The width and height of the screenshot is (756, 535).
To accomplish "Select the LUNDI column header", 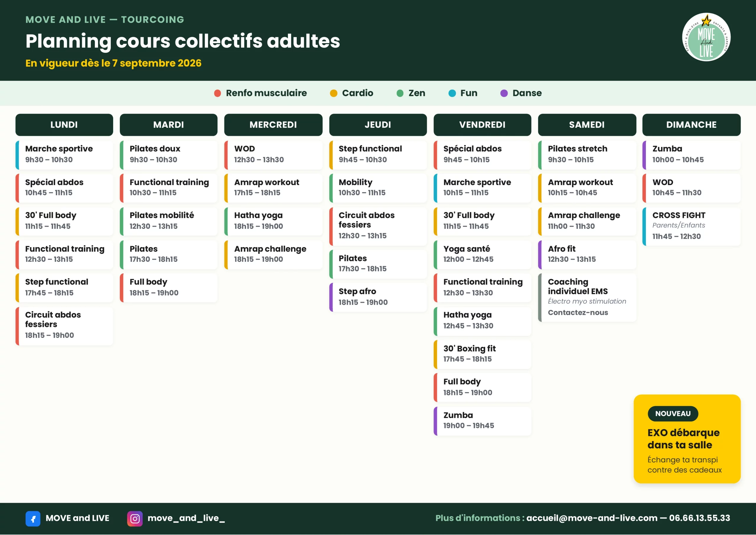I will point(64,125).
